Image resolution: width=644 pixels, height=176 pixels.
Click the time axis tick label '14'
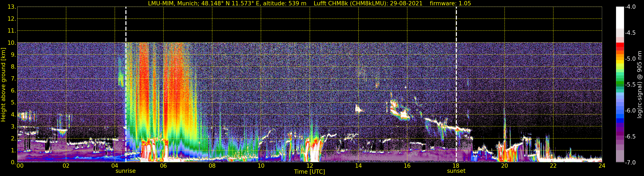358,166
